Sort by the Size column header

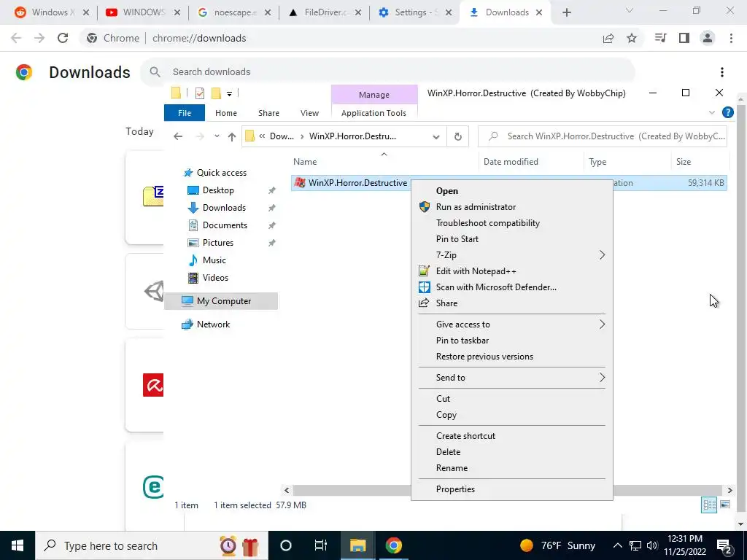point(700,162)
